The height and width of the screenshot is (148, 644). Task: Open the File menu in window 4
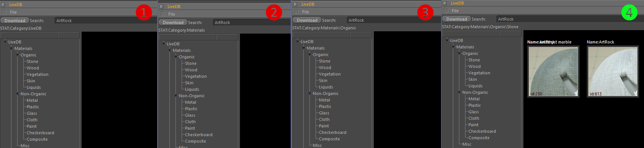[455, 11]
